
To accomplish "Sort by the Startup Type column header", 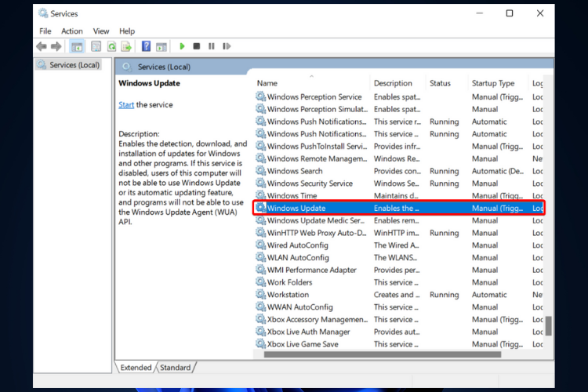I will point(493,83).
